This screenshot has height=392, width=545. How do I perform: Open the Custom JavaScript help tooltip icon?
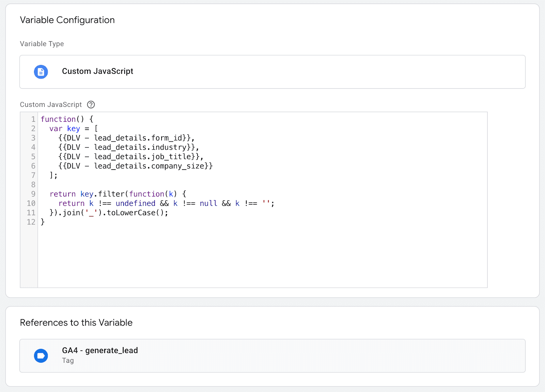point(91,104)
